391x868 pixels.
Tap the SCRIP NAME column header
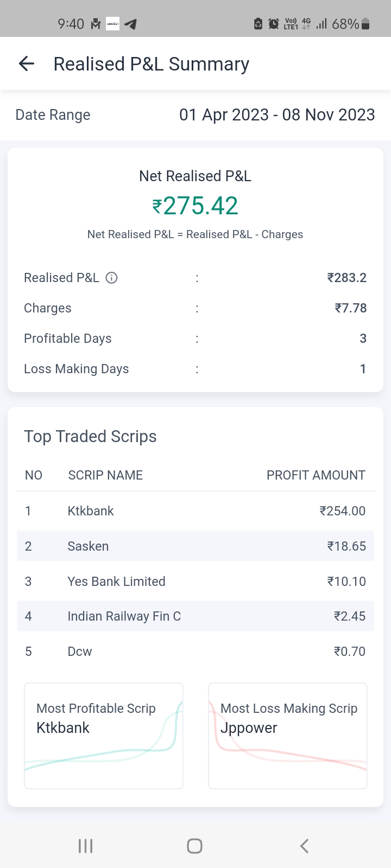105,475
